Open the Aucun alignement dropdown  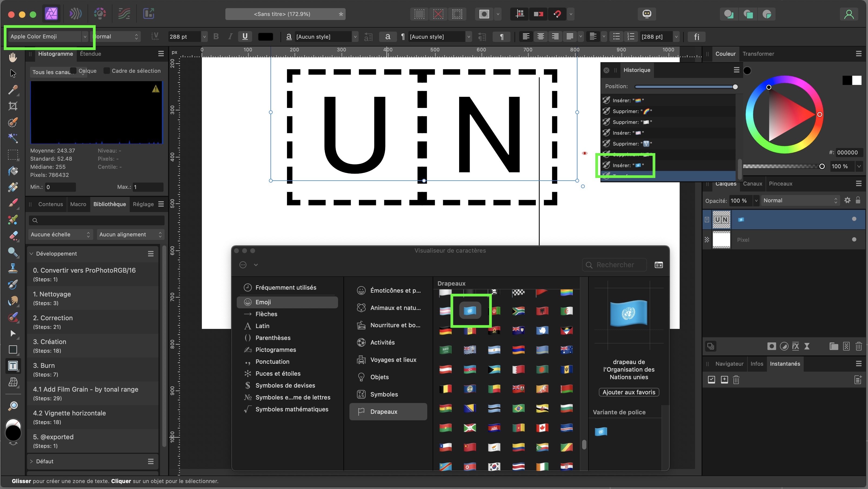[x=131, y=234]
